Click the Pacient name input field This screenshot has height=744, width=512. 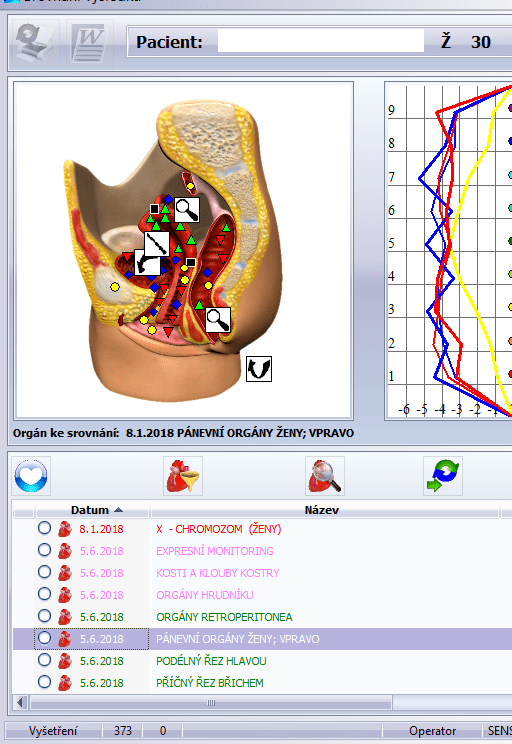pyautogui.click(x=321, y=41)
